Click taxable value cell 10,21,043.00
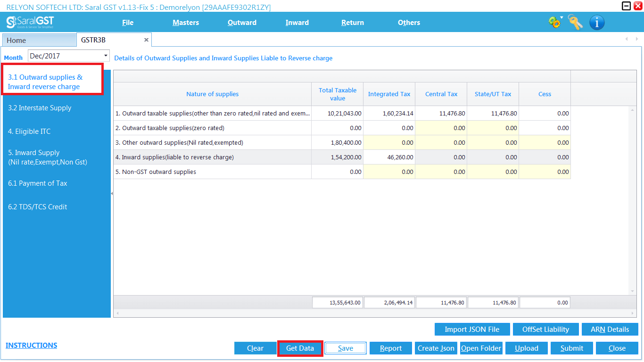The image size is (644, 362). coord(338,114)
